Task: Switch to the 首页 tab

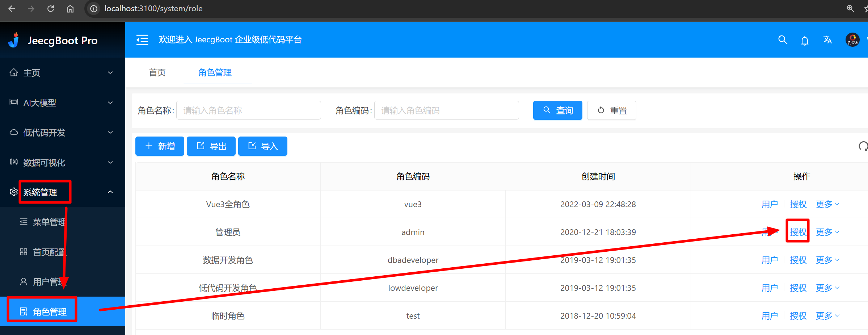Action: (x=157, y=72)
